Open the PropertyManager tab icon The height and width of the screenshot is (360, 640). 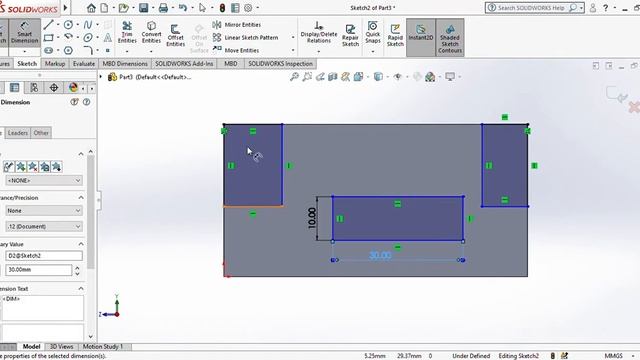15,88
